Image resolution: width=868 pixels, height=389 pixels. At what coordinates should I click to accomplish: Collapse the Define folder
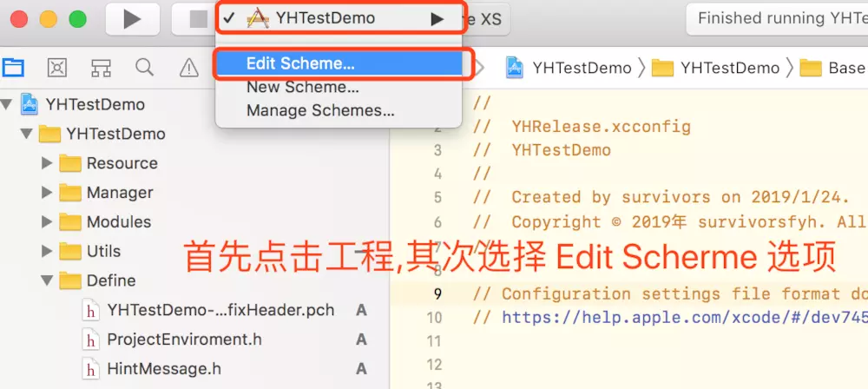coord(47,280)
